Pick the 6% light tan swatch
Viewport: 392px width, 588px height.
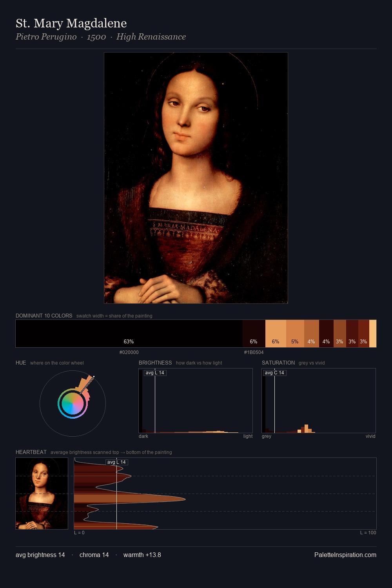pos(276,334)
